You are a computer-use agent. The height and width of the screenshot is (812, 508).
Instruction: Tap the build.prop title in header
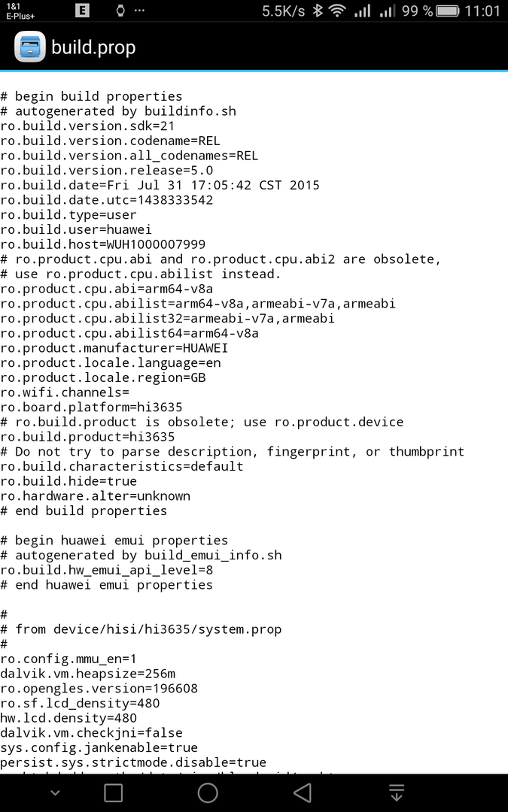(x=93, y=47)
